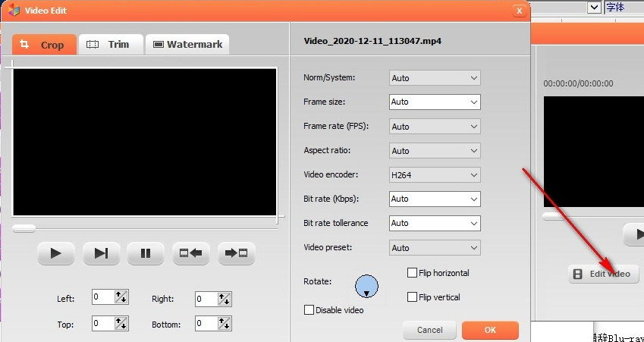Click the Top crop stepper arrows
The image size is (644, 342).
pyautogui.click(x=121, y=324)
